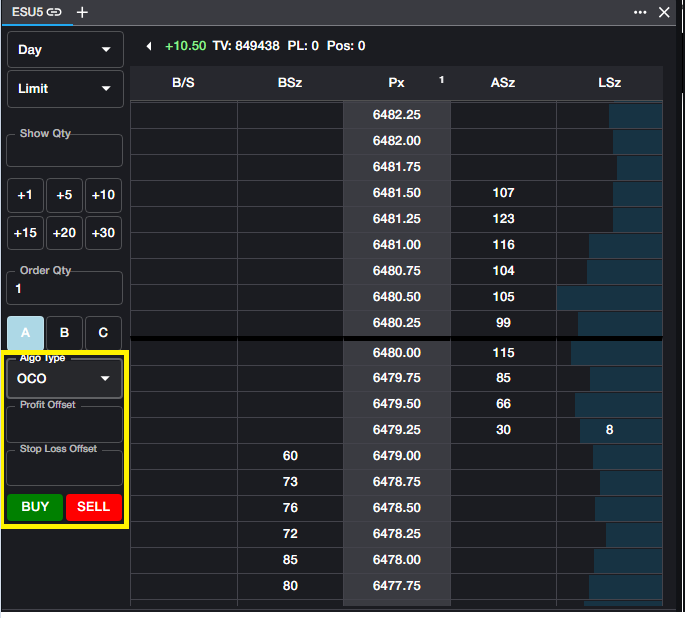Add +10 to order quantity
The height and width of the screenshot is (618, 686).
[x=103, y=195]
